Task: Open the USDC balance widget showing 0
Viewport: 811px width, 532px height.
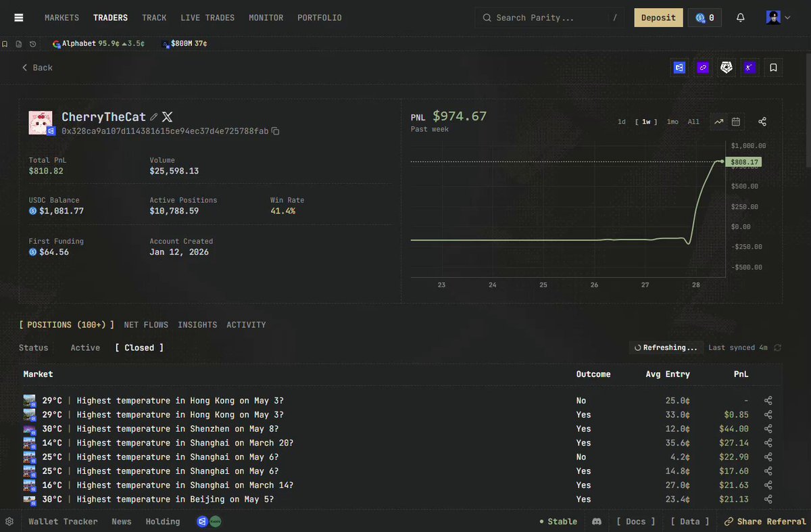Action: [x=705, y=18]
